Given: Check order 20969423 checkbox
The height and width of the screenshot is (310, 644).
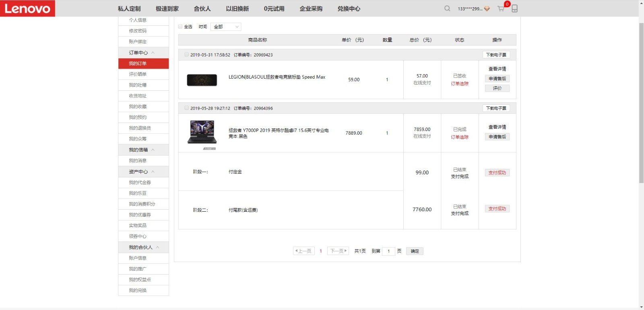Looking at the screenshot, I should pyautogui.click(x=186, y=54).
